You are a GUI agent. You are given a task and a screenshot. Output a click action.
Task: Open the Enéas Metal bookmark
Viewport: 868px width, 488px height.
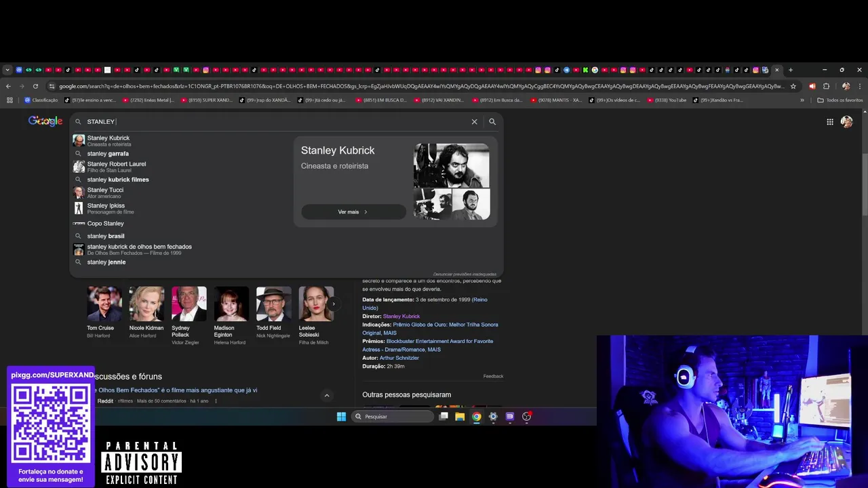148,100
